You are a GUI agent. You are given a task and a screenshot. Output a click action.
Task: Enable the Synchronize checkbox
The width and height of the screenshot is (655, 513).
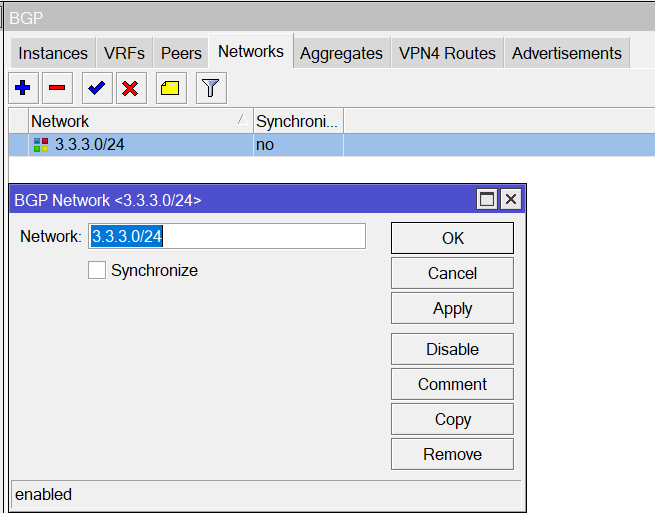pos(97,270)
